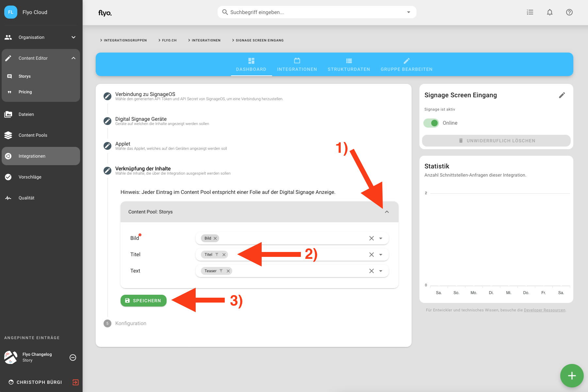
Task: Click the Speichern button
Action: (x=143, y=301)
